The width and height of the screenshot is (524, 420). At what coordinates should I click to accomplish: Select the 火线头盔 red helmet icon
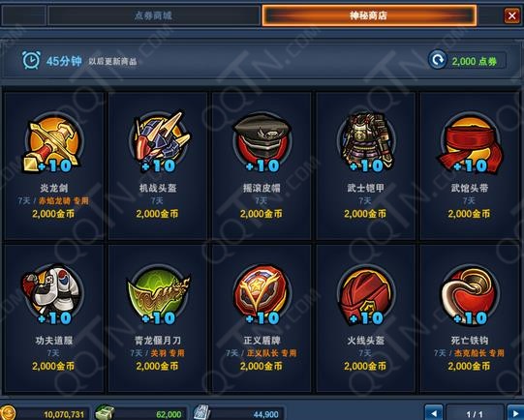click(x=366, y=295)
